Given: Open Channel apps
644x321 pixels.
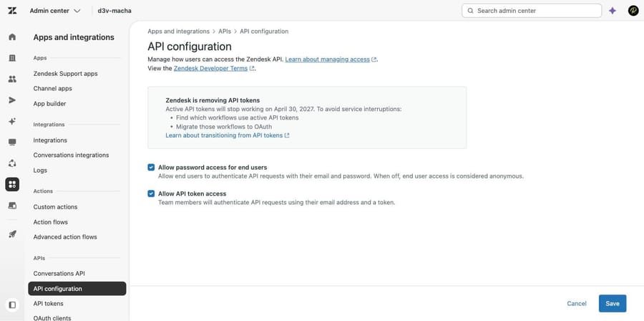Looking at the screenshot, I should point(52,88).
